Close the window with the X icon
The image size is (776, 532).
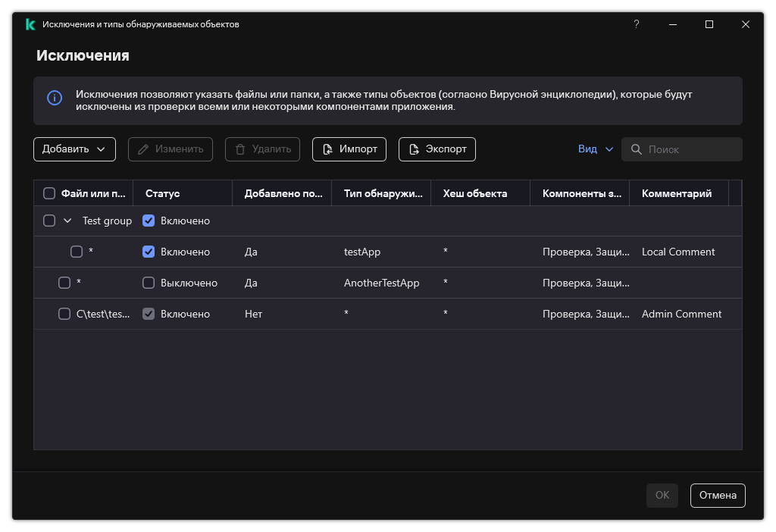click(746, 24)
